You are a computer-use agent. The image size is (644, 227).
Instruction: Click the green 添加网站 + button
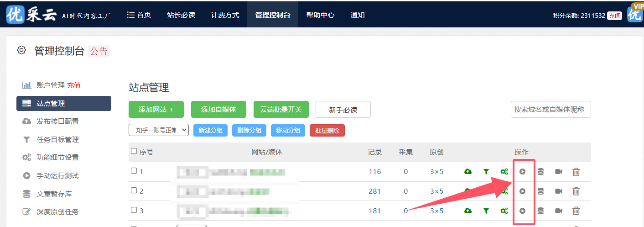[156, 110]
